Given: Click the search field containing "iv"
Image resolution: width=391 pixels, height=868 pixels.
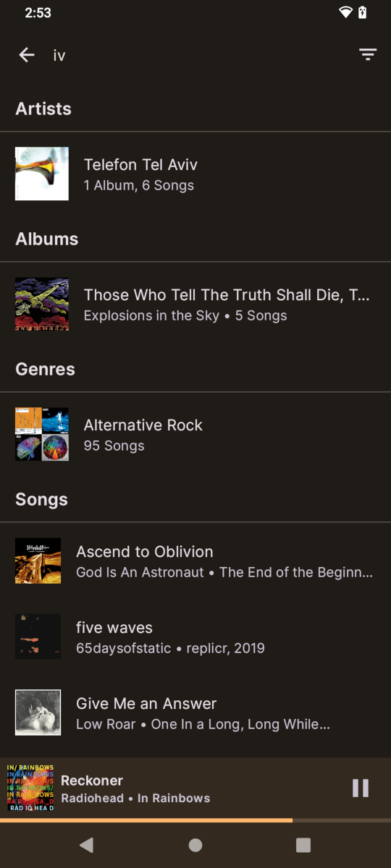Looking at the screenshot, I should pos(195,55).
